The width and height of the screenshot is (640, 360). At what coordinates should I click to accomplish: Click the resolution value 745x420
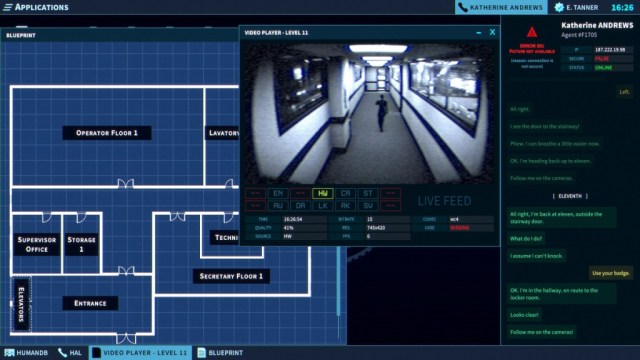coord(376,228)
